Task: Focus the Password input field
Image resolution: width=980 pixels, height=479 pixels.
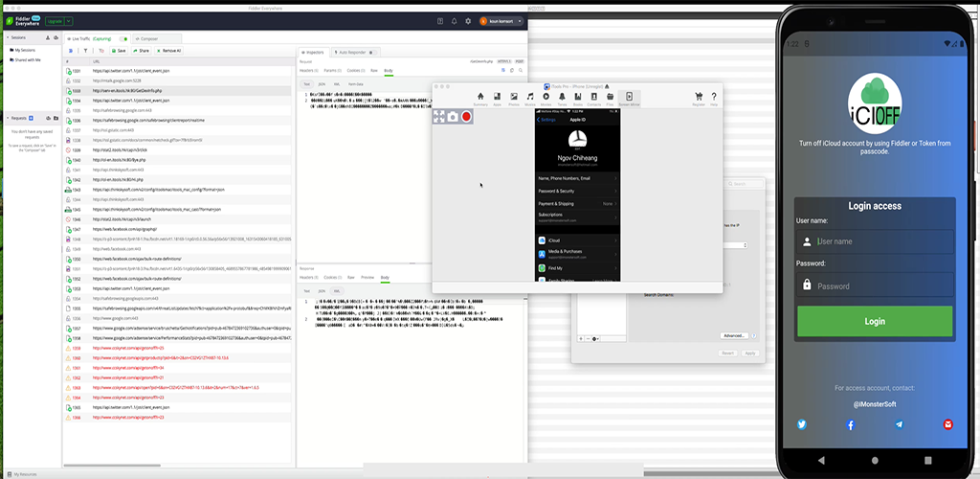Action: point(875,285)
